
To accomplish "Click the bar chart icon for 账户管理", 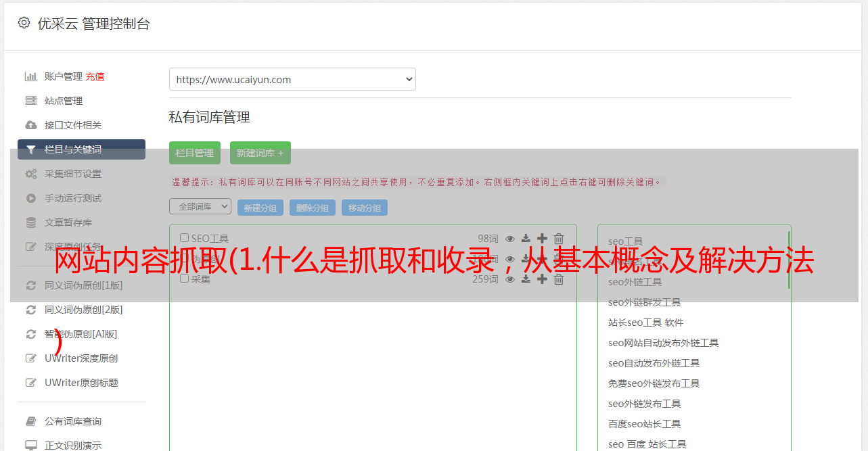I will click(x=30, y=76).
